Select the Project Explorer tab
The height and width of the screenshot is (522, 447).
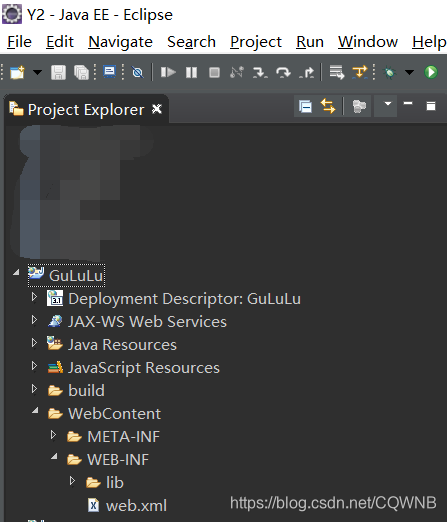pos(86,109)
